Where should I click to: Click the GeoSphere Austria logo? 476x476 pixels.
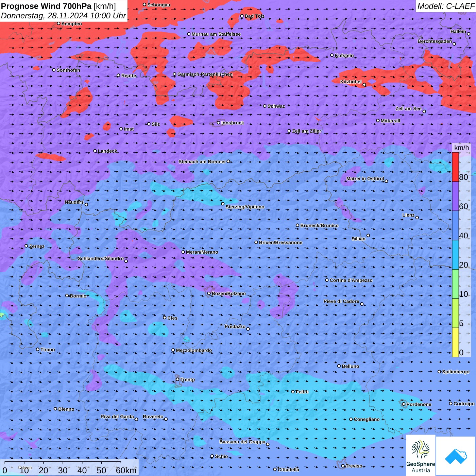pos(421,455)
